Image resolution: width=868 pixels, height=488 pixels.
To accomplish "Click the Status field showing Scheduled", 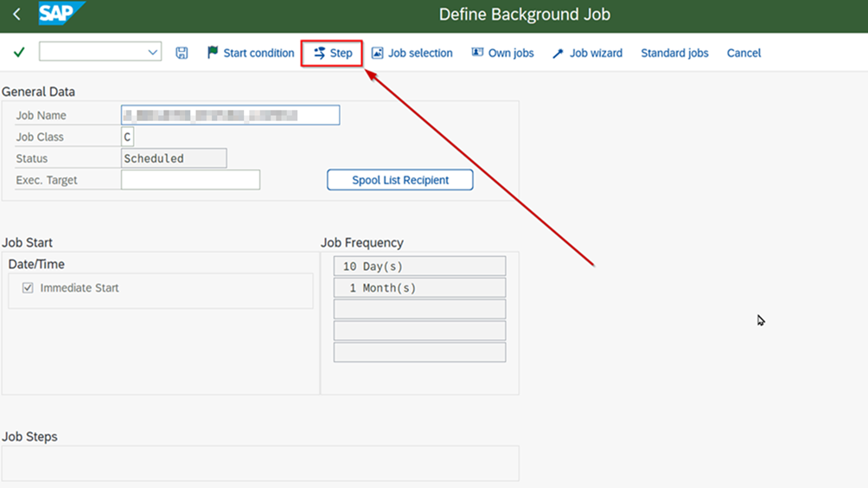I will (x=174, y=158).
